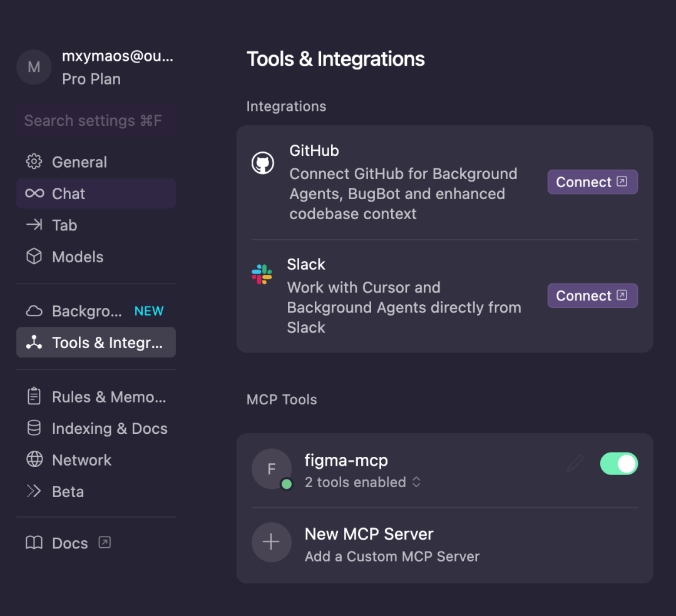Expand the 2 tools enabled list
The height and width of the screenshot is (616, 676).
(362, 482)
